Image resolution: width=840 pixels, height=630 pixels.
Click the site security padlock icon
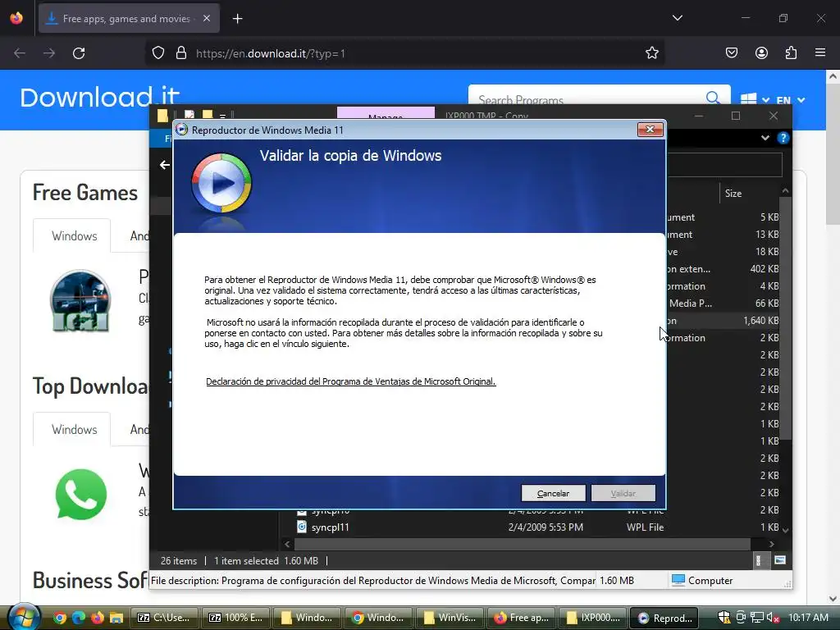(x=181, y=53)
